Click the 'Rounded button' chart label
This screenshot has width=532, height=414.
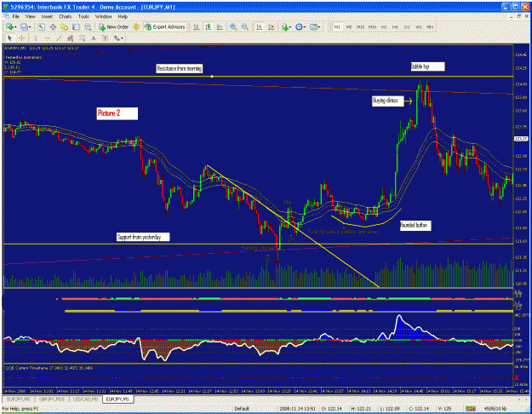coord(415,226)
